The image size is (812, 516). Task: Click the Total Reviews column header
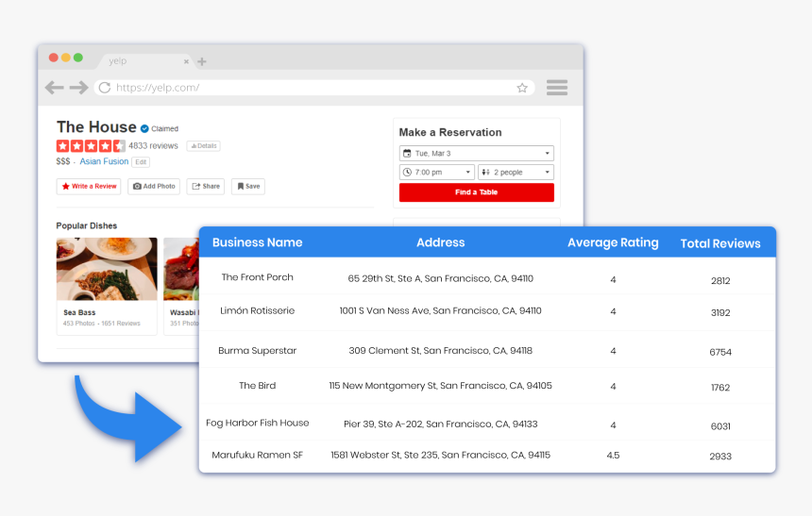pos(720,243)
